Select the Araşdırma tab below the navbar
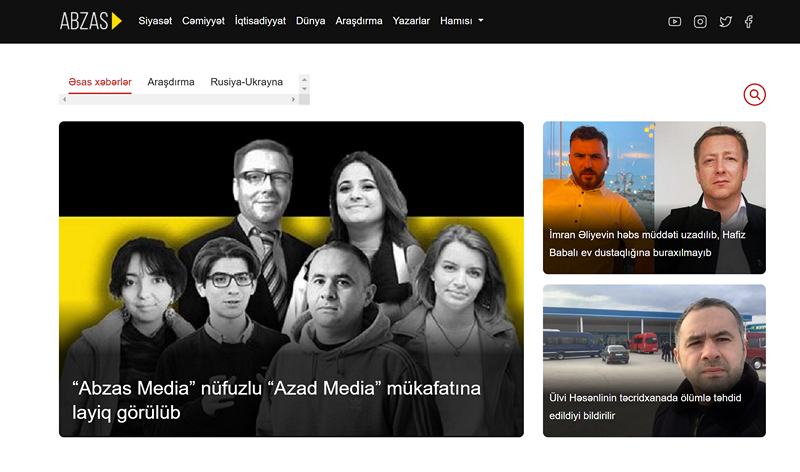 click(171, 82)
